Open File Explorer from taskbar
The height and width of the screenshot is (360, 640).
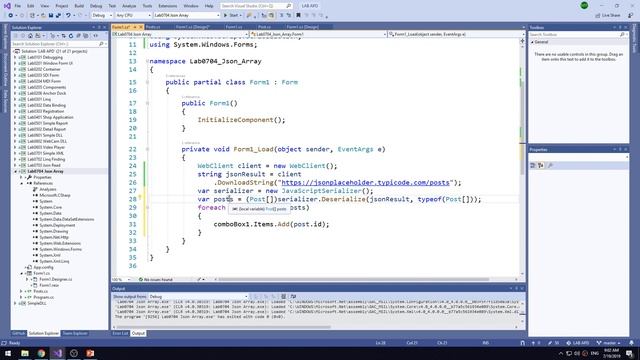pyautogui.click(x=25, y=353)
